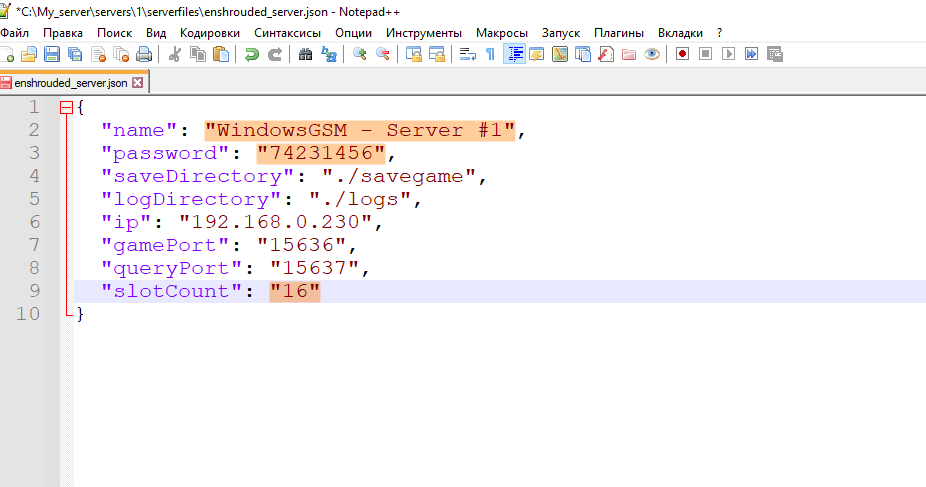Click the "15637" queryPort value
Viewport: 926px width, 487px height.
click(x=315, y=269)
